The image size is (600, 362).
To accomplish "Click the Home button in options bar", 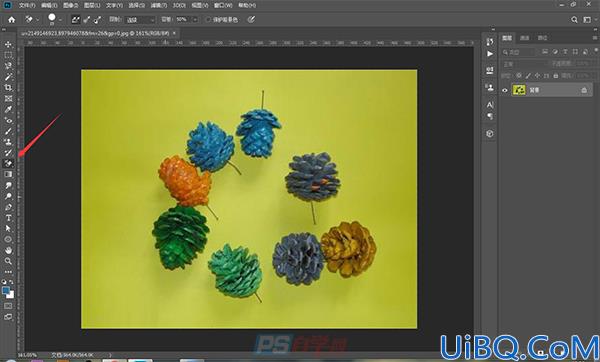I will tap(12, 20).
